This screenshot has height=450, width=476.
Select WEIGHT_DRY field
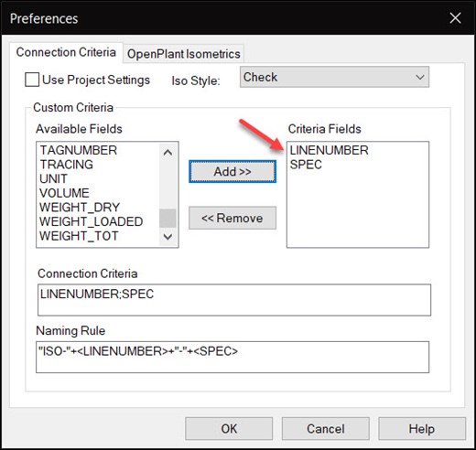[x=80, y=208]
